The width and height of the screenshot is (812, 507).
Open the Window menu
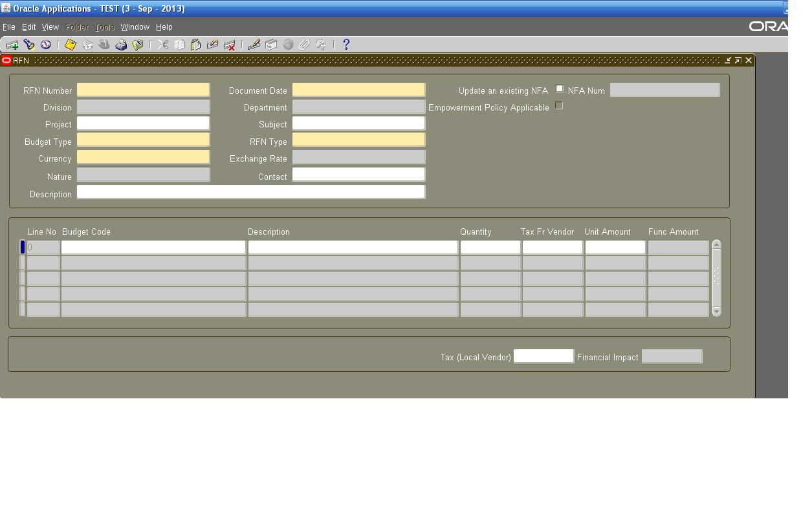(x=135, y=27)
